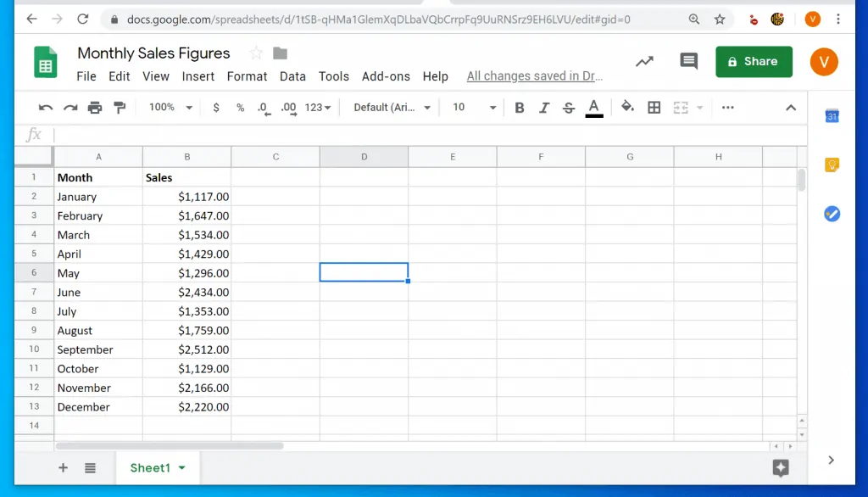Open the fill color picker
The image size is (868, 497).
(626, 107)
